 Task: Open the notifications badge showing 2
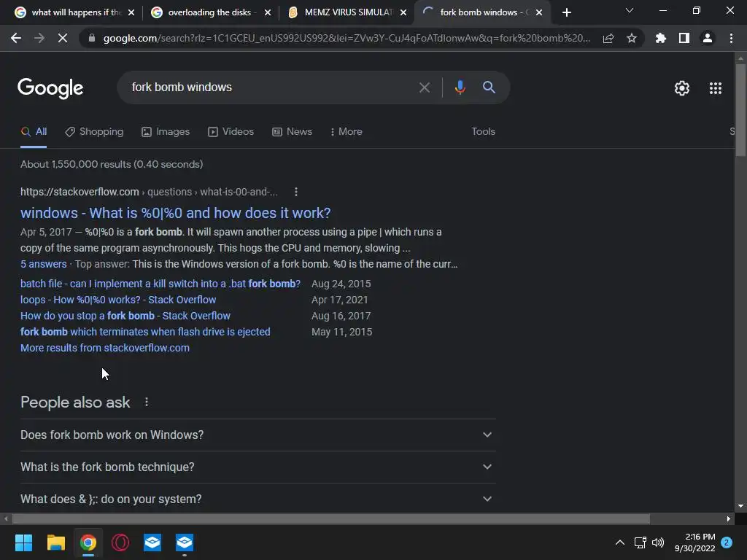(727, 542)
